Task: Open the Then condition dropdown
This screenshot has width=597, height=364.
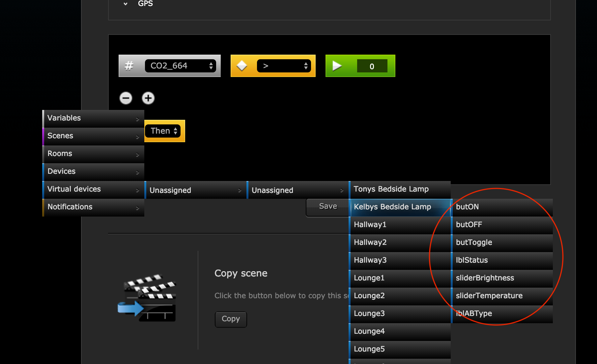Action: click(163, 131)
